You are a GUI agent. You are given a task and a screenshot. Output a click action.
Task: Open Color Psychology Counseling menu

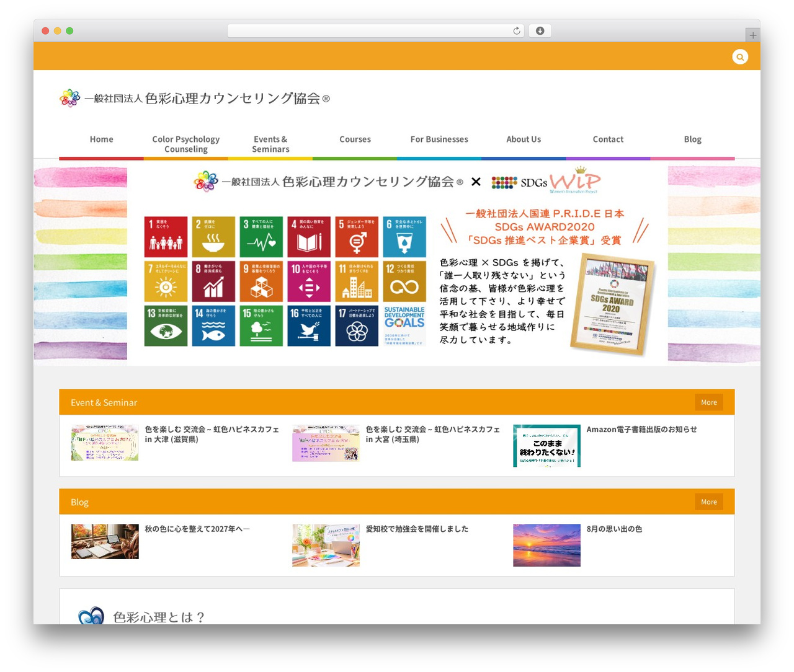[x=186, y=144]
